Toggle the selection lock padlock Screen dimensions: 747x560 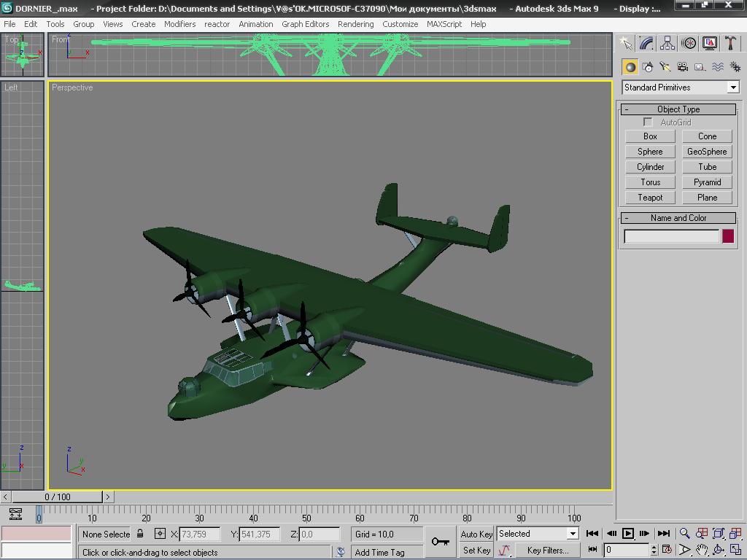(x=140, y=534)
